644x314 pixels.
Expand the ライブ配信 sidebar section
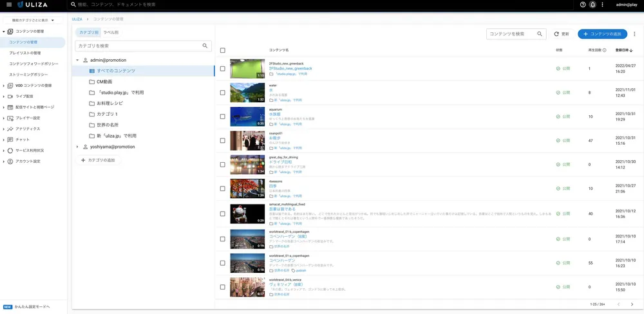coord(4,96)
